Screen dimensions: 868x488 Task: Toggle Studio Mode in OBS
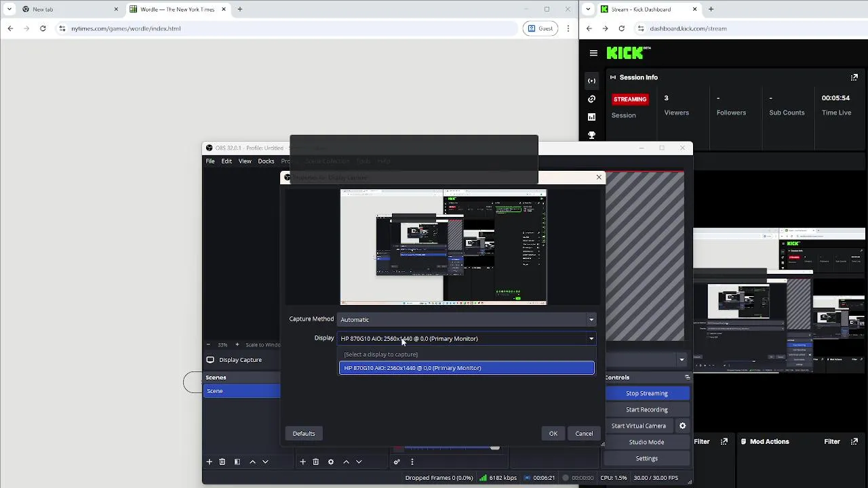coord(647,442)
